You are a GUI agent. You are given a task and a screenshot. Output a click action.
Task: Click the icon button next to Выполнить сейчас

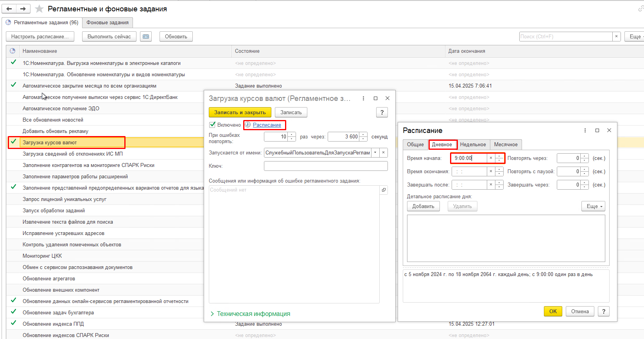[146, 36]
